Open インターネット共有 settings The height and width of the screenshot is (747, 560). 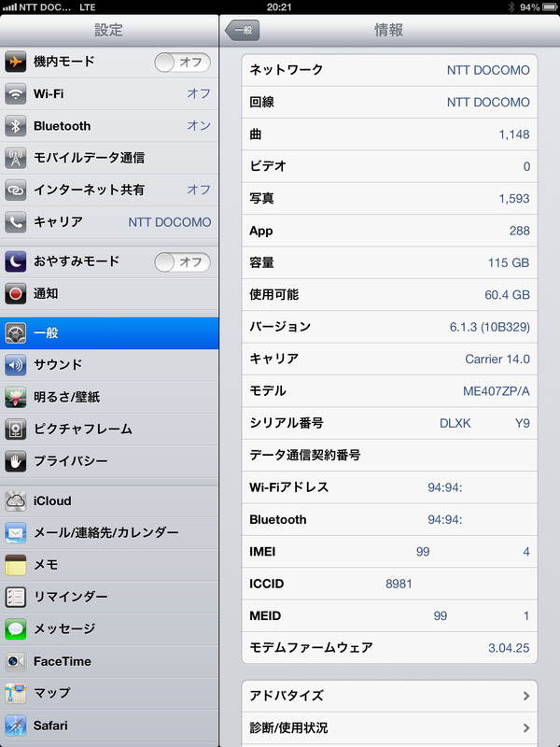109,190
